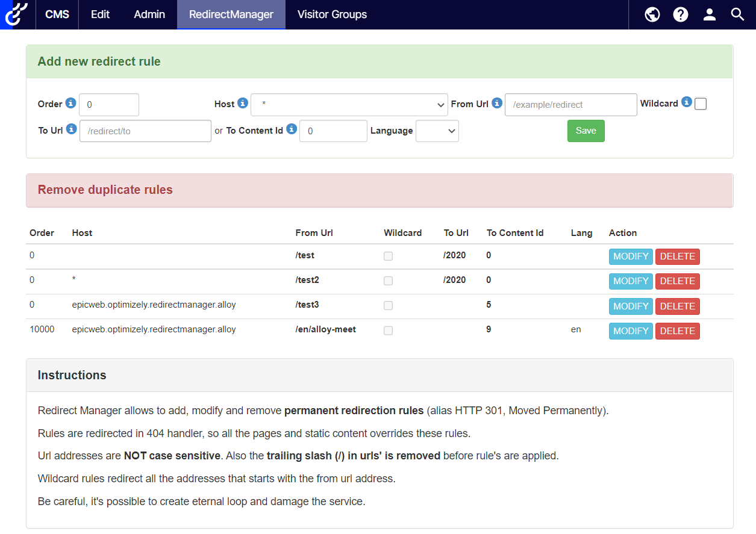Screen dimensions: 756x534
Task: Open the Order info tooltip icon
Action: (x=72, y=103)
